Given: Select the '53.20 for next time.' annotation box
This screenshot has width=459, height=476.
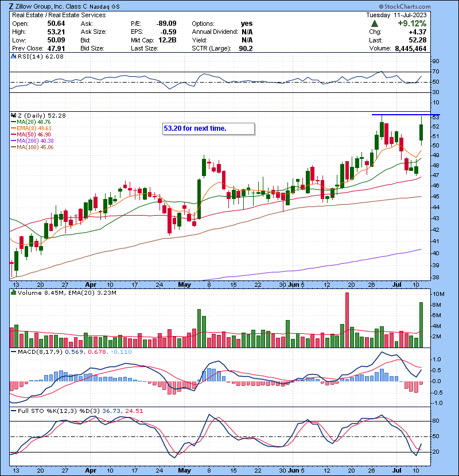Looking at the screenshot, I should (208, 128).
